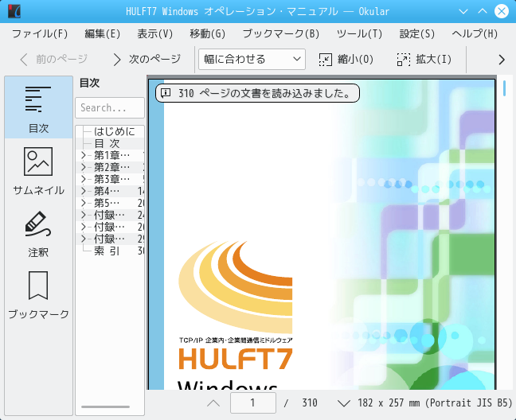Expand the 第1章 tree entry
516x420 pixels.
click(x=84, y=155)
